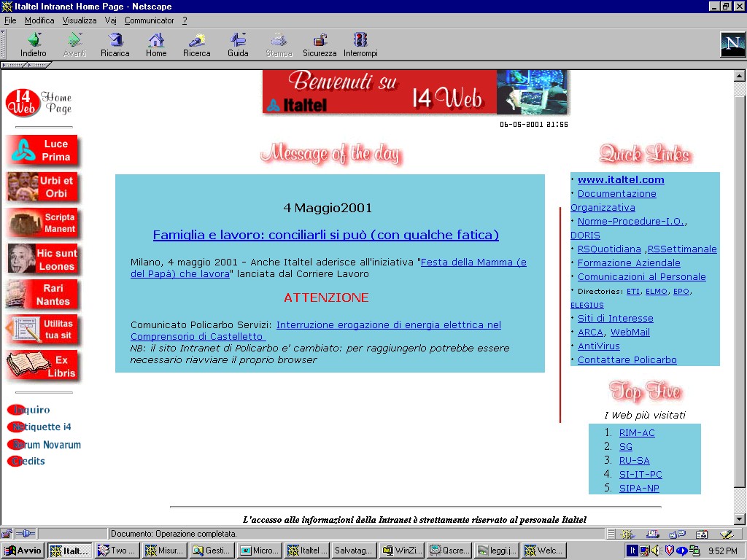This screenshot has height=560, width=747.
Task: Open the Visualizza menu
Action: (x=80, y=20)
